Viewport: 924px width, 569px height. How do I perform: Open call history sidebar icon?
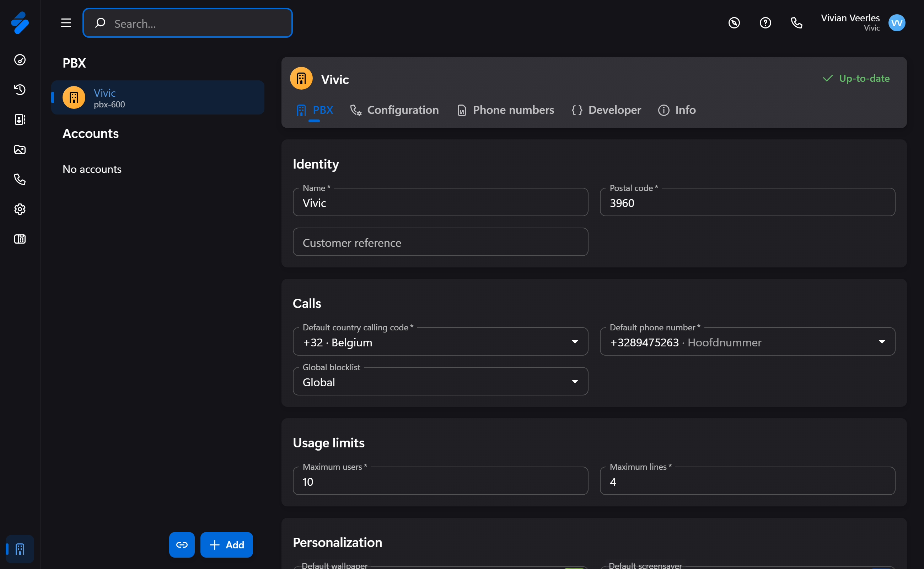[x=20, y=90]
